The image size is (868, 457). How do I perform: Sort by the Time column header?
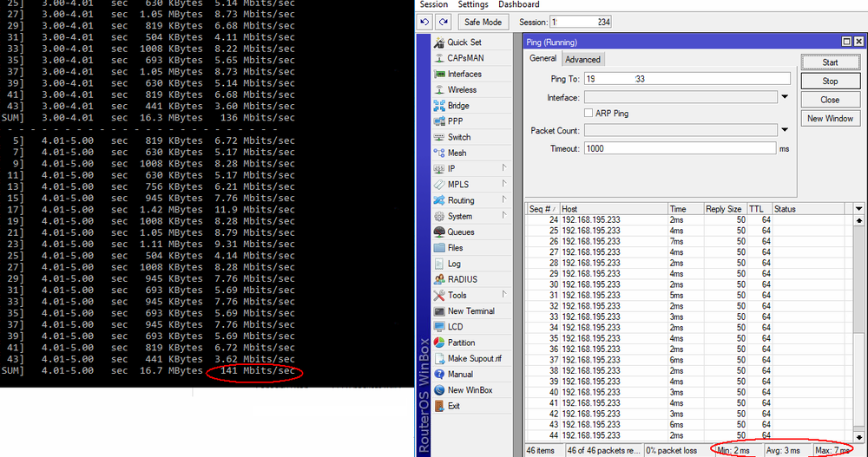click(685, 209)
